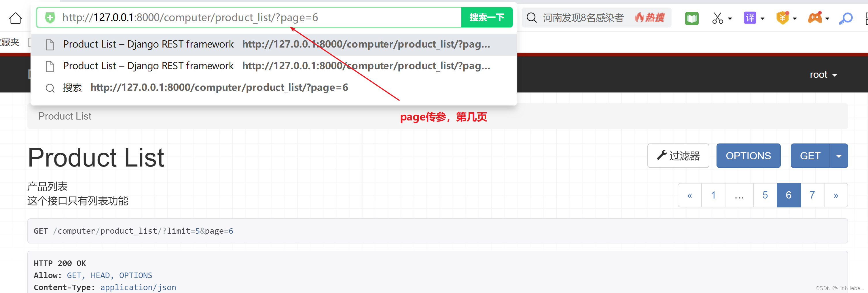Open the root user dropdown menu

click(823, 75)
